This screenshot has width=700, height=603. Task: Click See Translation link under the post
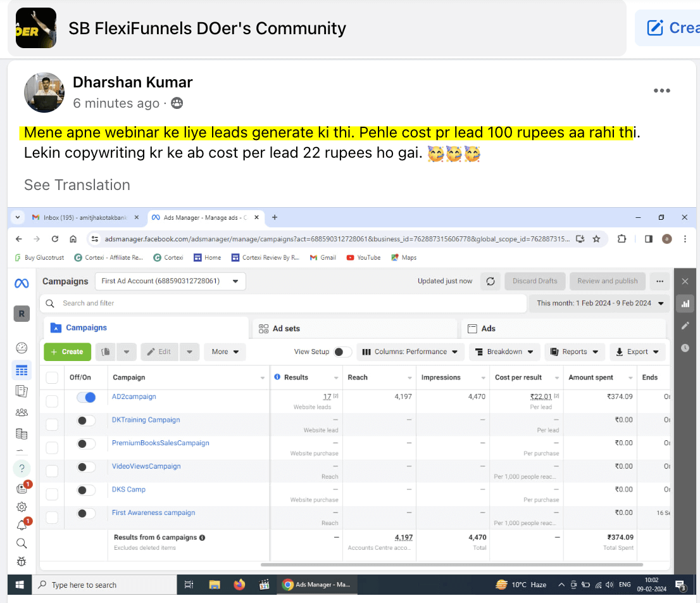coord(77,185)
